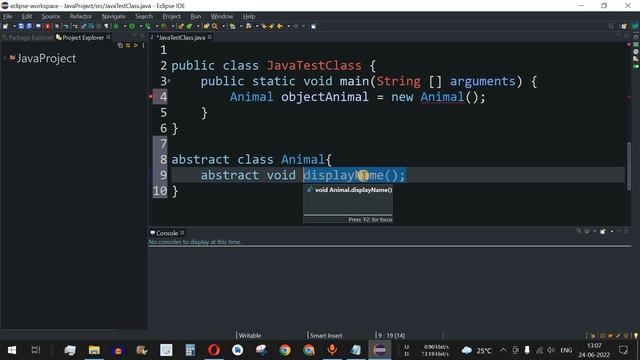Expand the JavaProject tree node
The image size is (640, 360).
pyautogui.click(x=4, y=58)
